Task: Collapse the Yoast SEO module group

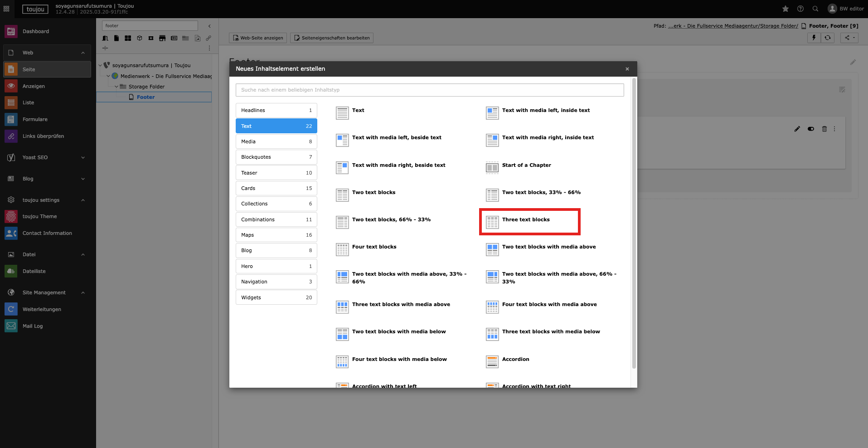Action: 83,158
